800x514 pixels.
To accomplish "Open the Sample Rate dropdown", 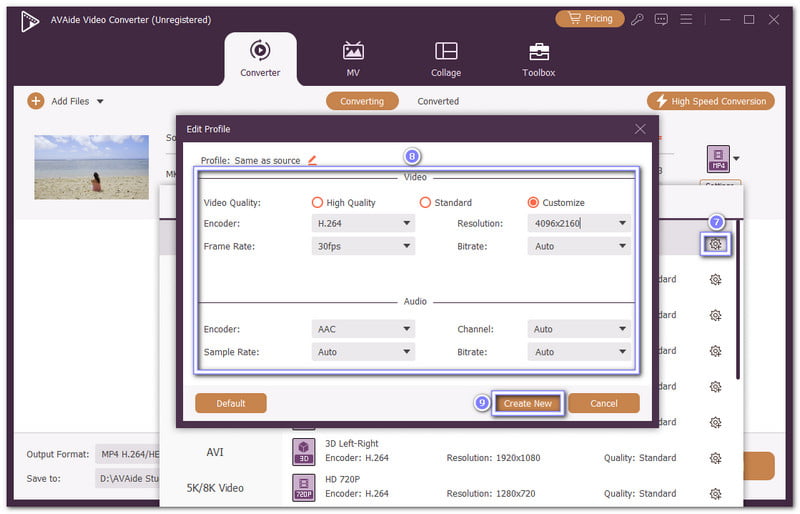I will point(363,352).
